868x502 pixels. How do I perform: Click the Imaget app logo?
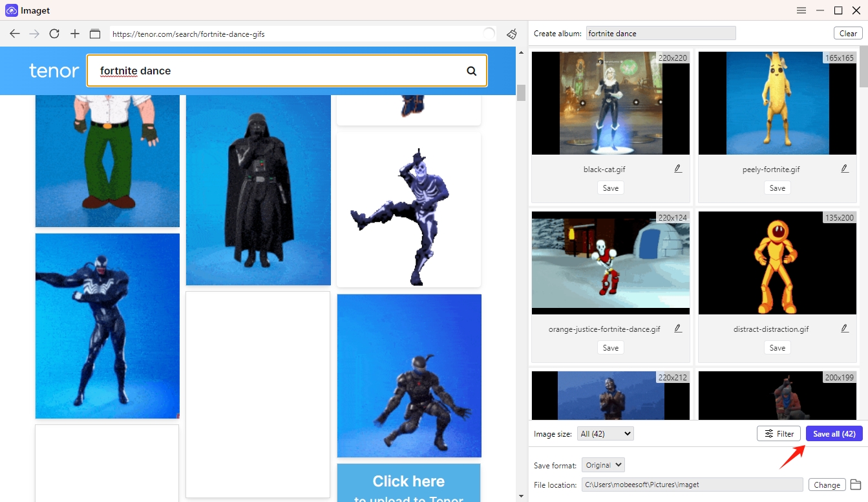(x=11, y=10)
